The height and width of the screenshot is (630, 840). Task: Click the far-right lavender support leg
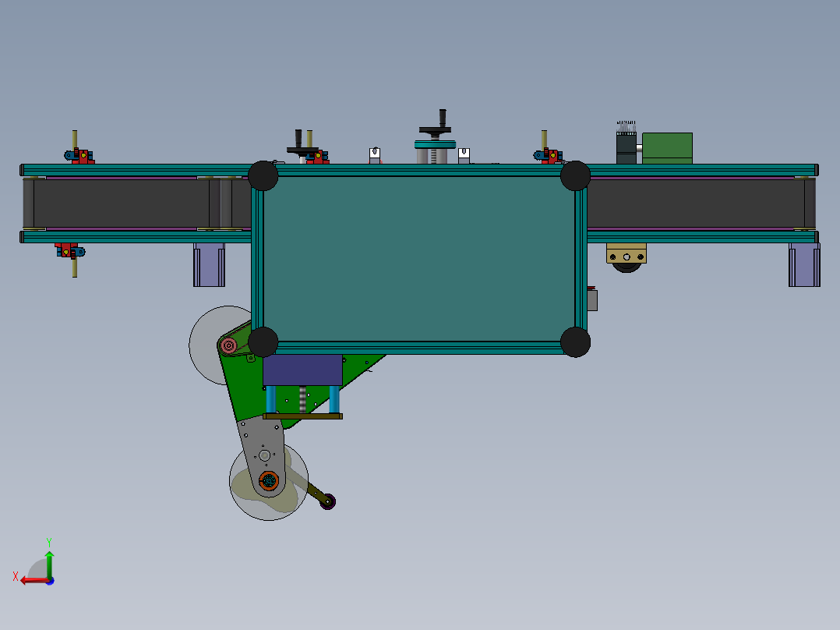803,264
